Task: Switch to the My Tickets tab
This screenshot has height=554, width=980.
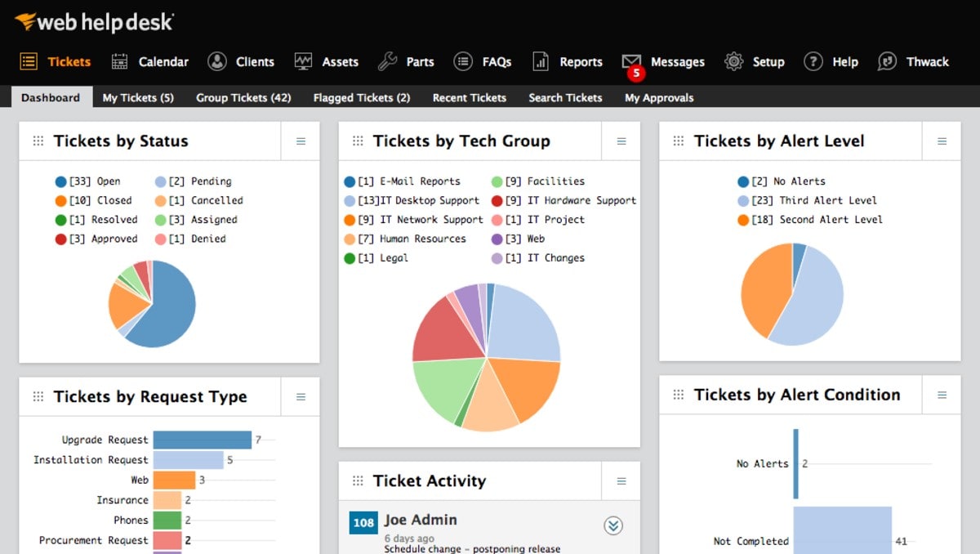Action: click(137, 97)
